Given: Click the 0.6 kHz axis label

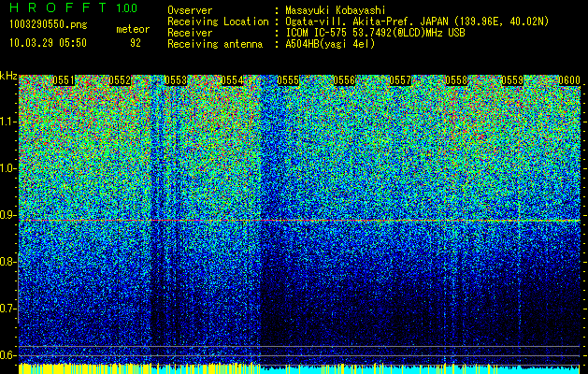Looking at the screenshot, I should tap(8, 355).
